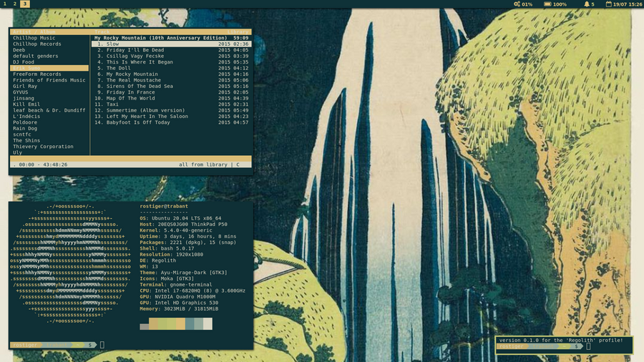Image resolution: width=644 pixels, height=362 pixels.
Task: Click 'all from library' play mode indicator
Action: 205,165
